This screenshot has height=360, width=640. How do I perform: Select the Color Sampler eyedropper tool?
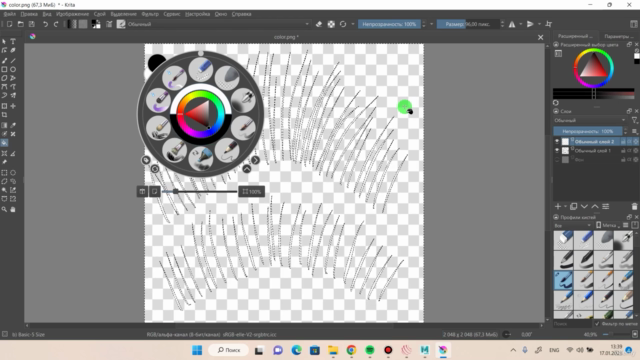13,125
